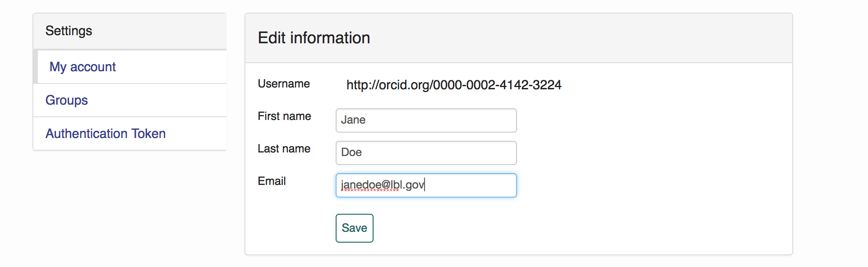Screen dimensions: 868x267
Task: Click the Settings sidebar header
Action: coord(69,31)
